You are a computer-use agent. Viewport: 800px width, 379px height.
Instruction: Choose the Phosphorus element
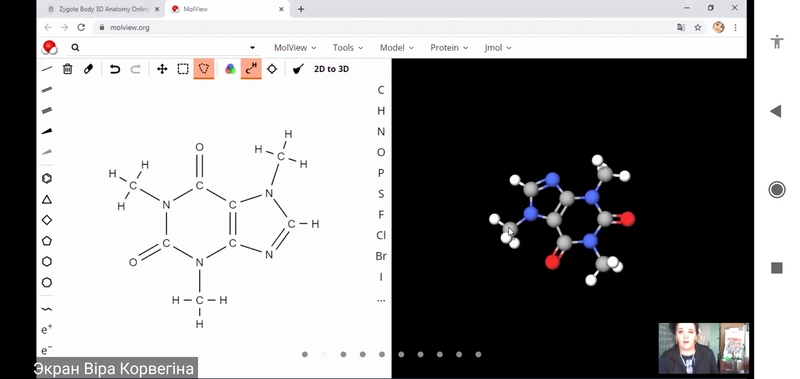click(381, 173)
